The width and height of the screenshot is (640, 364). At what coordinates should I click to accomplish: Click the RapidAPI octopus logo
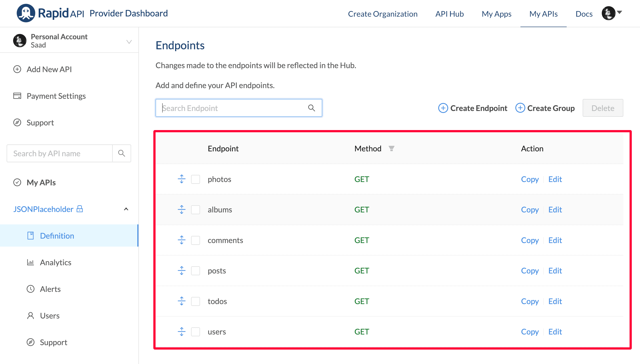point(26,13)
